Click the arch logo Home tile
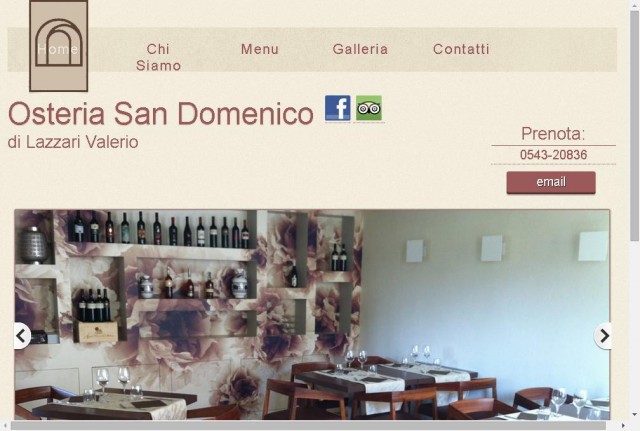 (x=59, y=46)
